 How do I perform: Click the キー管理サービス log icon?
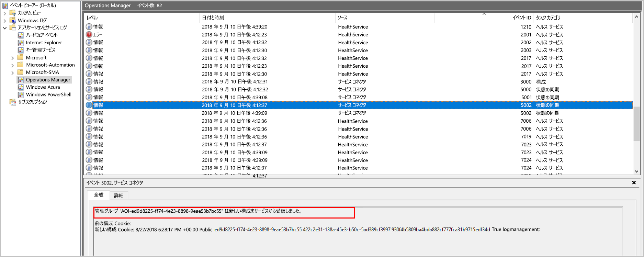pyautogui.click(x=21, y=50)
